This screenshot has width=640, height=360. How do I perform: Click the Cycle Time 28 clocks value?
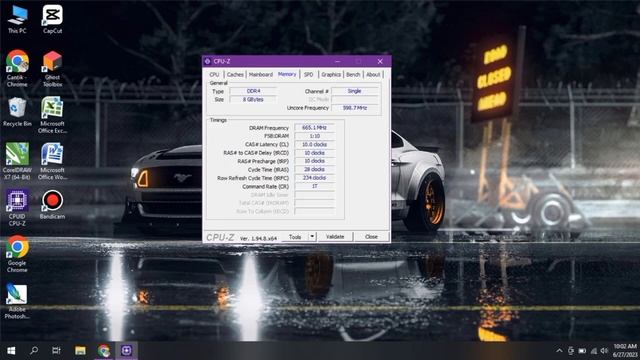coord(314,169)
